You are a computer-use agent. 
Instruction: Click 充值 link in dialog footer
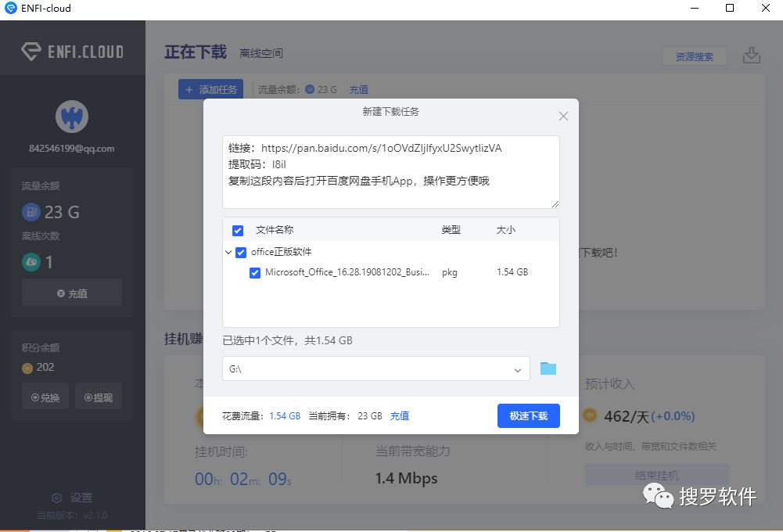pos(400,415)
